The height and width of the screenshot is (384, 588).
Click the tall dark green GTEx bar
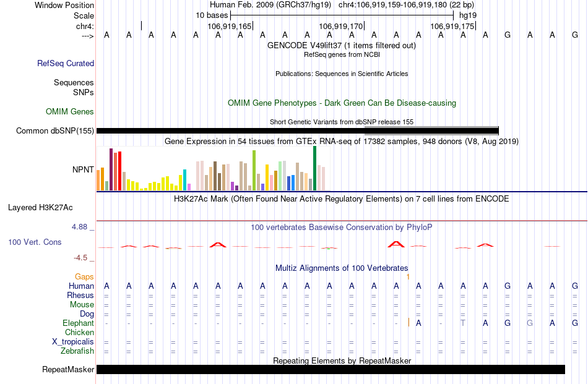pyautogui.click(x=314, y=168)
